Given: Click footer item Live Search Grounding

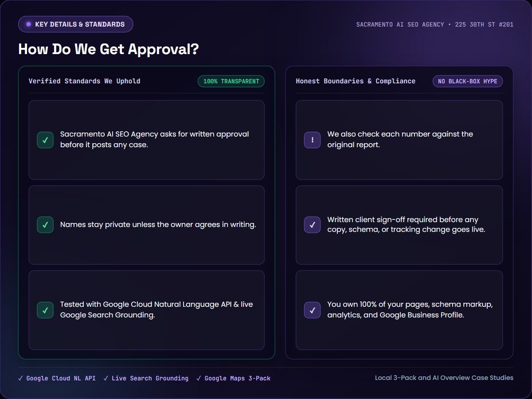Looking at the screenshot, I should [146, 378].
